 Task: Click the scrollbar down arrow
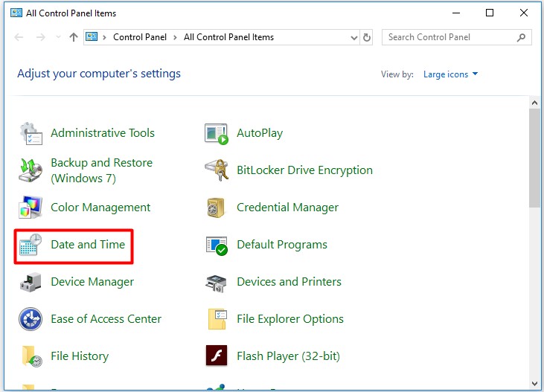click(x=534, y=384)
